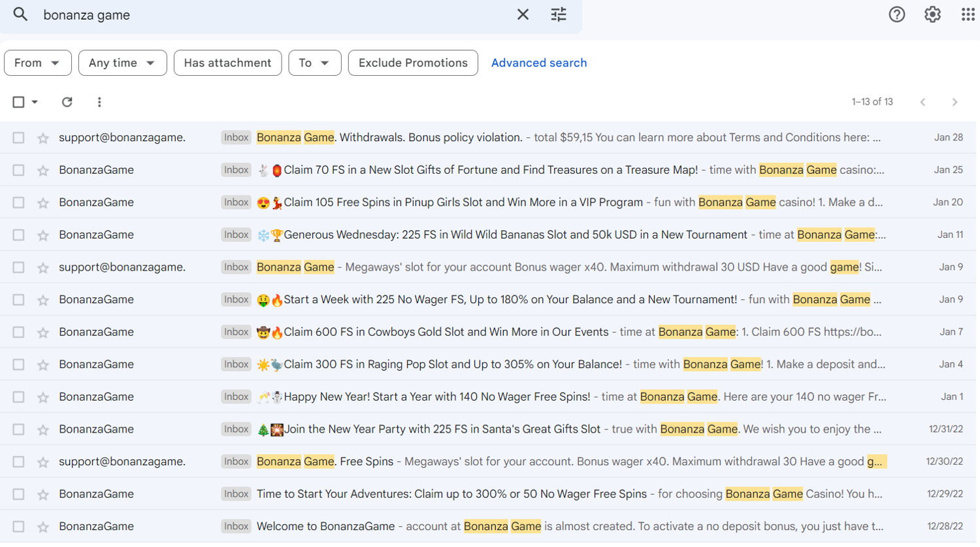Tick the checkbox for Welcome to BonanzaGame email
The image size is (980, 547).
tap(18, 527)
